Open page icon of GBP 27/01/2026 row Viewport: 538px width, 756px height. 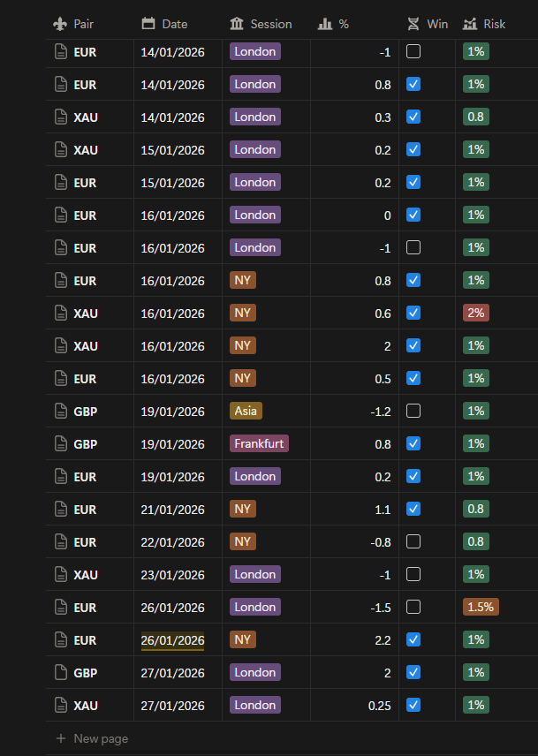pos(61,673)
